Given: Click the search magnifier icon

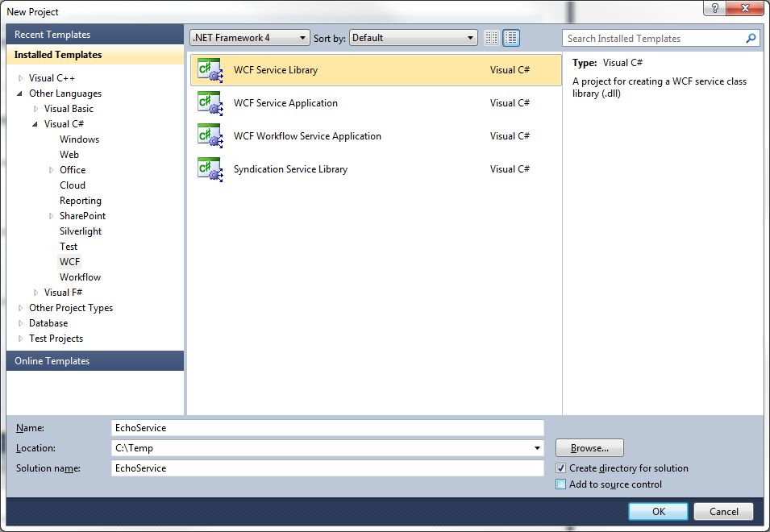Looking at the screenshot, I should [x=751, y=38].
